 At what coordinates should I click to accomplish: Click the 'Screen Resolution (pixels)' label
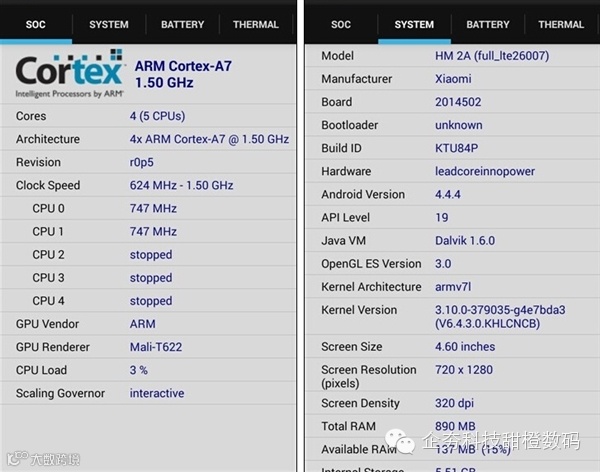coord(368,376)
